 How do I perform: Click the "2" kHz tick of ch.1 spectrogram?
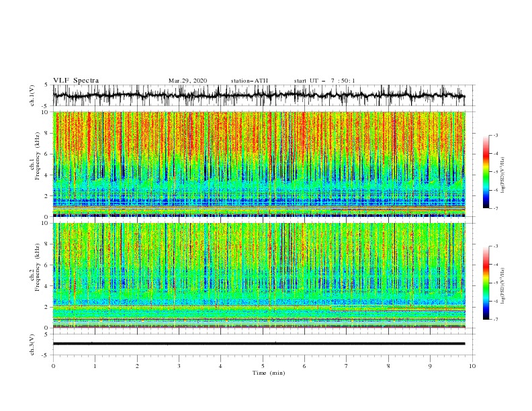tap(47, 196)
